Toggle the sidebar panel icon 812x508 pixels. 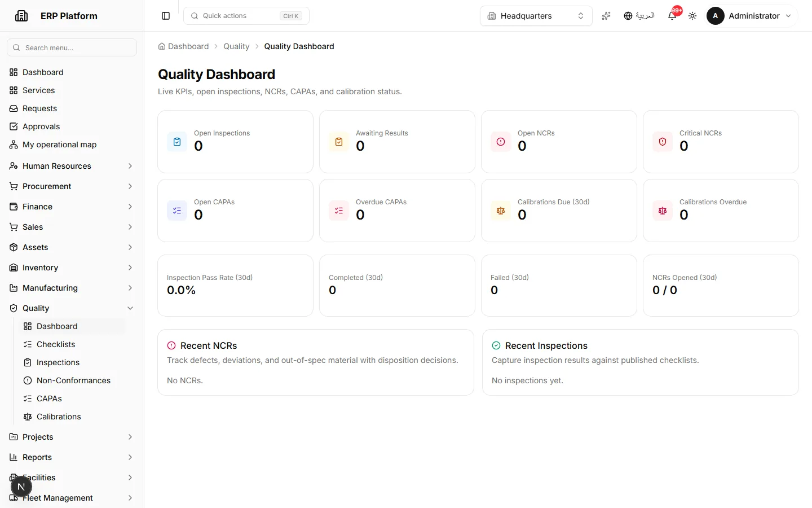click(x=166, y=16)
